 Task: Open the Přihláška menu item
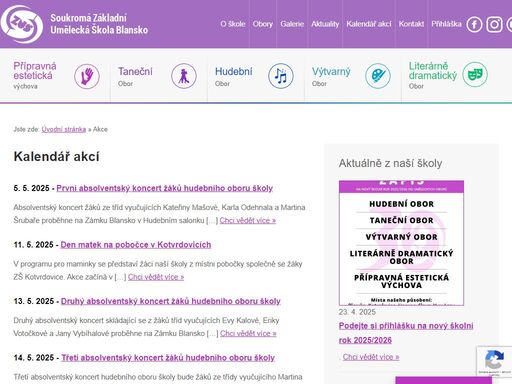click(x=446, y=24)
